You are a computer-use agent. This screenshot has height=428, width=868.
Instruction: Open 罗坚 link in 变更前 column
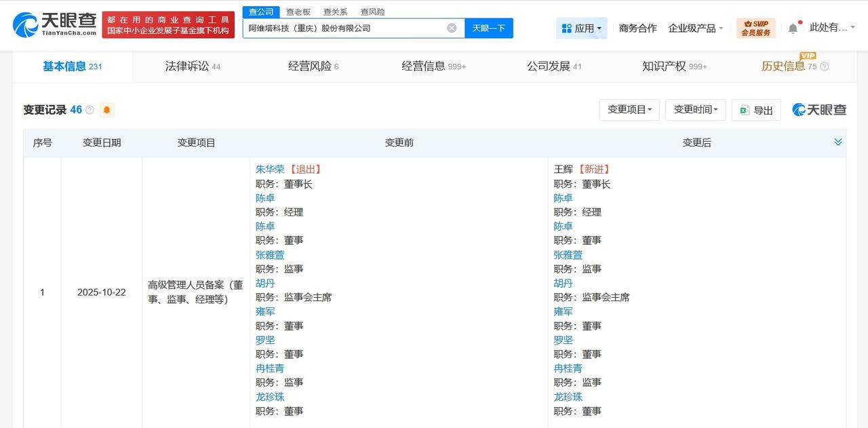[x=265, y=340]
